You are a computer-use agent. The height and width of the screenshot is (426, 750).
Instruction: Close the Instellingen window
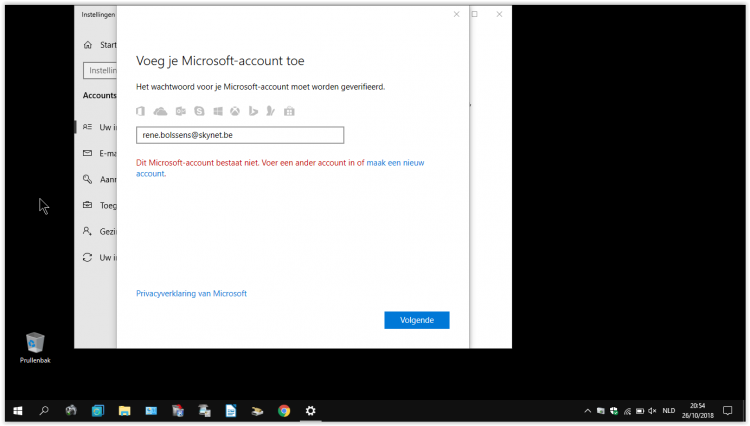point(499,14)
